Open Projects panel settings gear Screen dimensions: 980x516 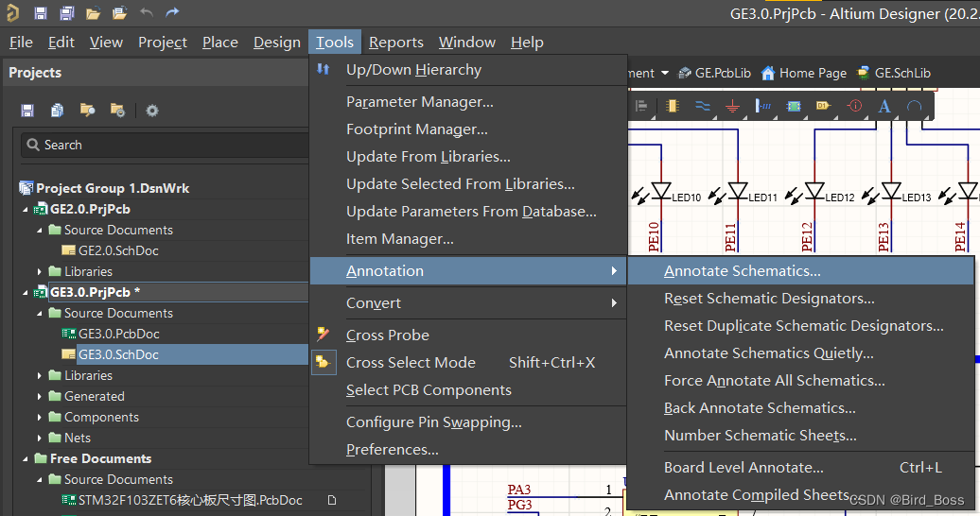point(152,111)
